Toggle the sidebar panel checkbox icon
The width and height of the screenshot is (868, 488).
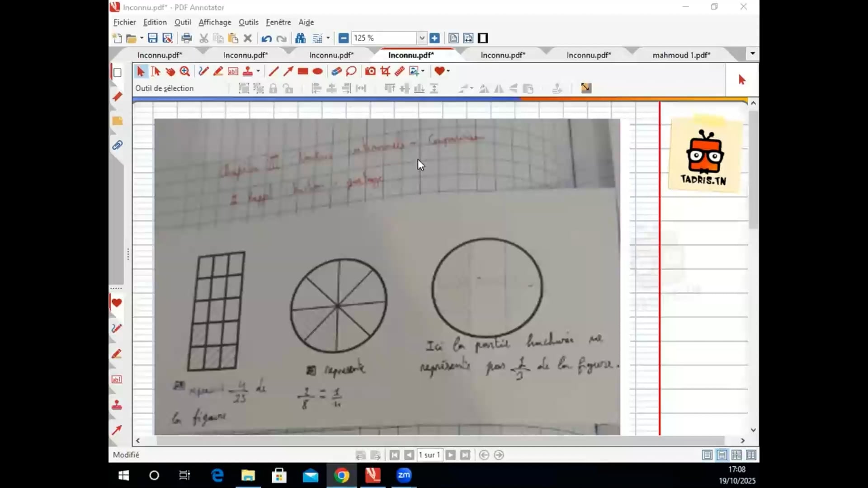coord(118,72)
